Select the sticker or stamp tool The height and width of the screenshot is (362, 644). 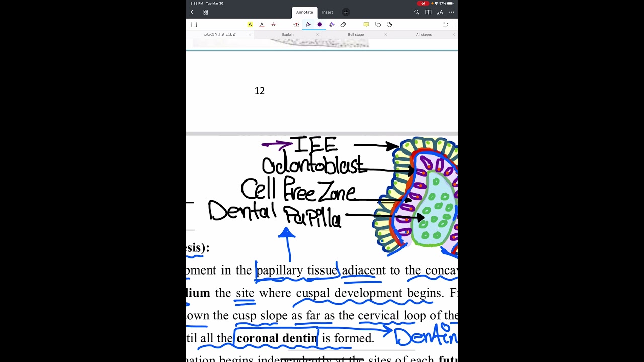[x=389, y=24]
